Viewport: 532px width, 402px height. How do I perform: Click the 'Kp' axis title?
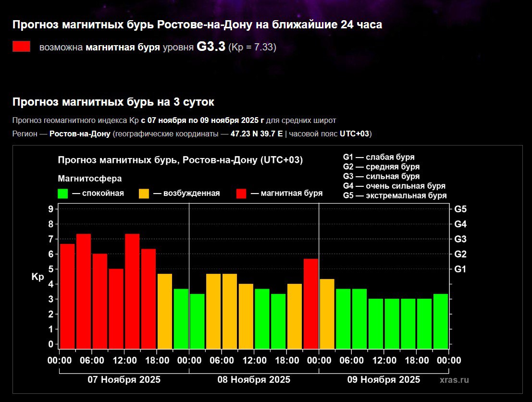37,277
